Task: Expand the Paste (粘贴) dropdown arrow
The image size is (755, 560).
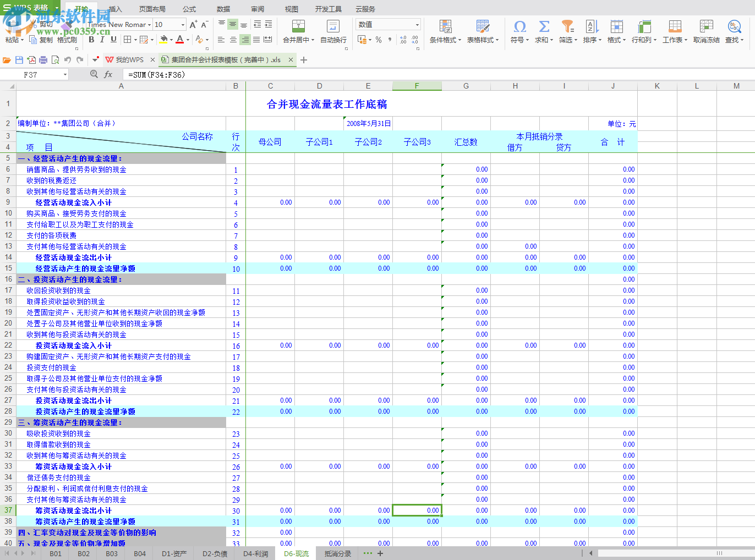Action: (22, 40)
